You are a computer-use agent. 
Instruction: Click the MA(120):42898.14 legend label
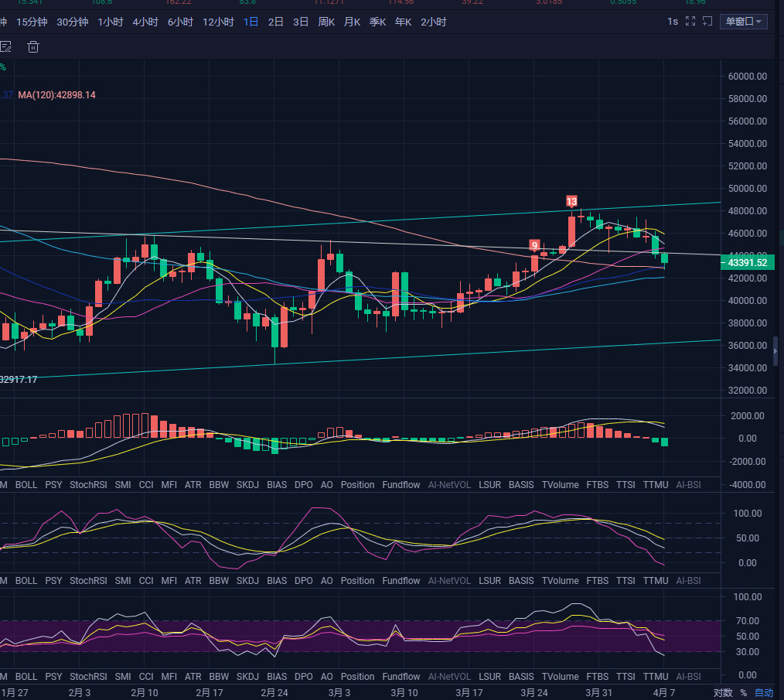pyautogui.click(x=56, y=95)
